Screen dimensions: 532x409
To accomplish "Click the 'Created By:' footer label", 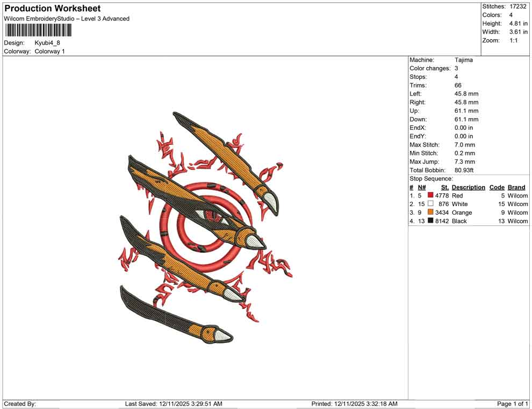I will click(20, 404).
